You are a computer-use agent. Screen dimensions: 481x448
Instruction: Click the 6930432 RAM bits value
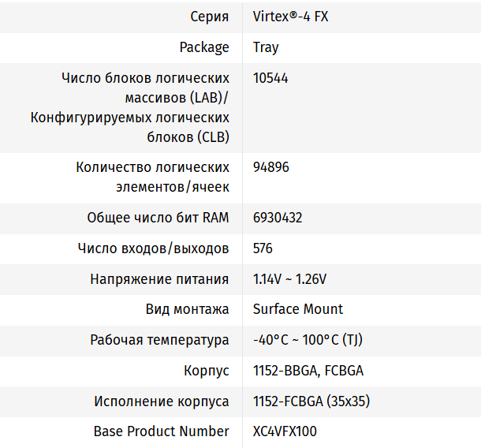tap(278, 218)
